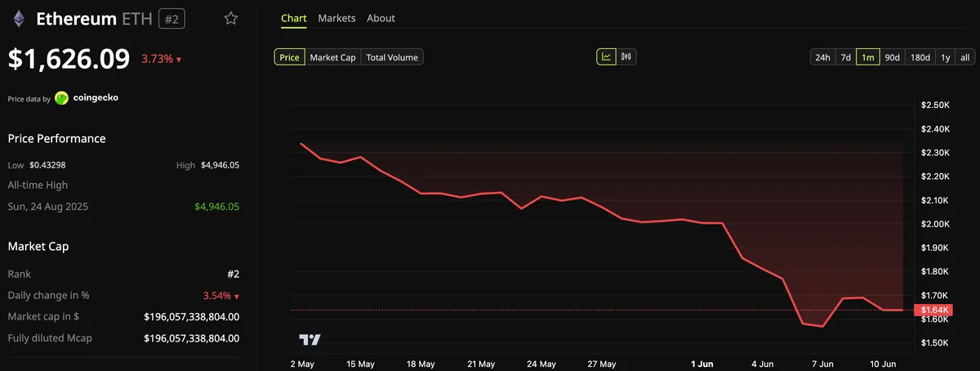Viewport: 980px width, 371px height.
Task: Set chart range to 180d
Action: pos(920,57)
